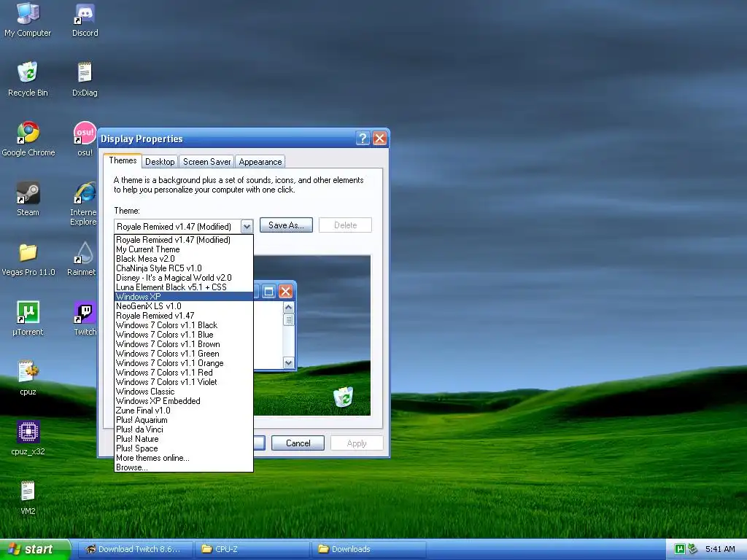Choose Windows XP Embedded theme
Viewport: 747px width, 560px height.
[x=183, y=401]
